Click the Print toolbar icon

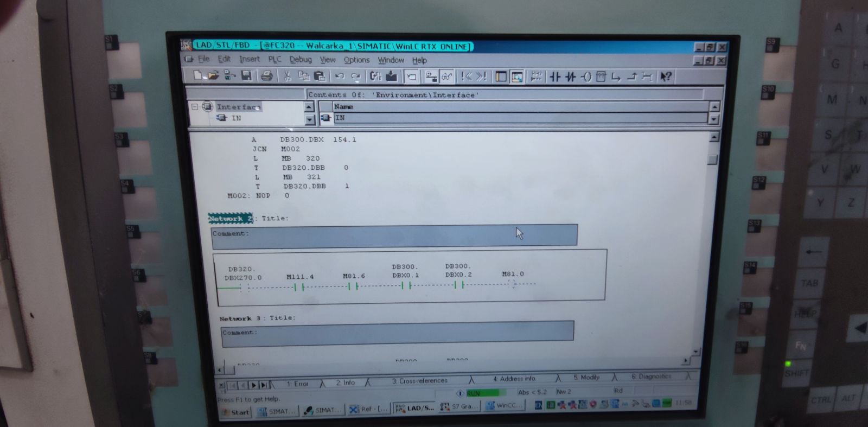[x=266, y=76]
